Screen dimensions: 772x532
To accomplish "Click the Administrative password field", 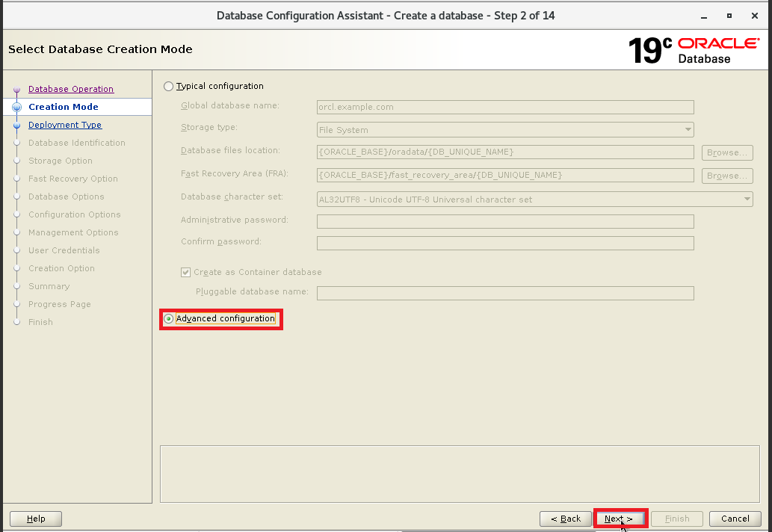I will (x=505, y=221).
